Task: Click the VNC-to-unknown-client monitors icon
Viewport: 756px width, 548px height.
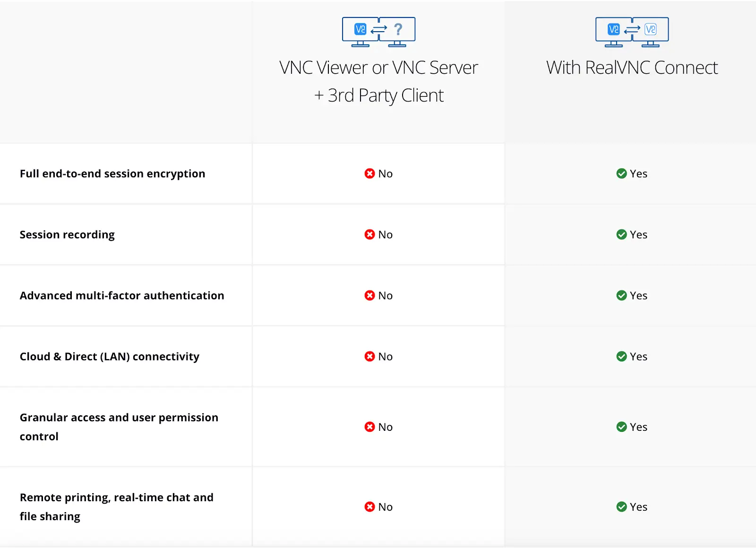Action: coord(378,32)
